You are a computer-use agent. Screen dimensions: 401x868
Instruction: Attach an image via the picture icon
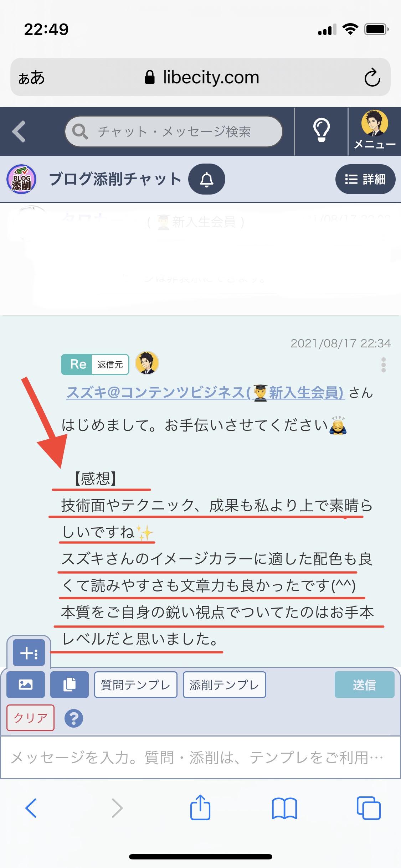pos(26,684)
